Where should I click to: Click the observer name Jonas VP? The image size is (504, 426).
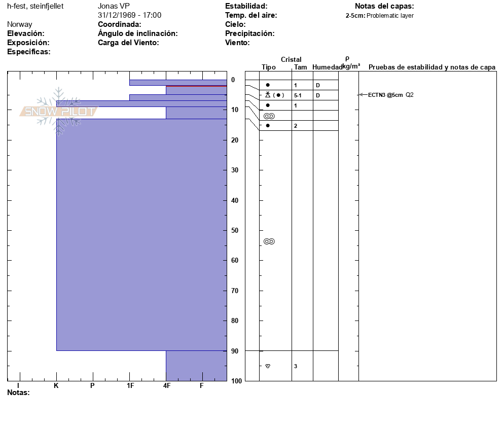coord(114,6)
